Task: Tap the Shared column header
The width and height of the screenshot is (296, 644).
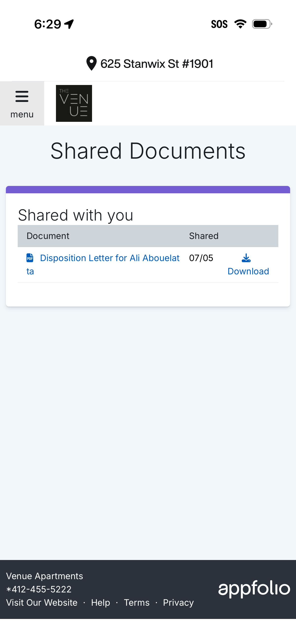Action: tap(203, 236)
